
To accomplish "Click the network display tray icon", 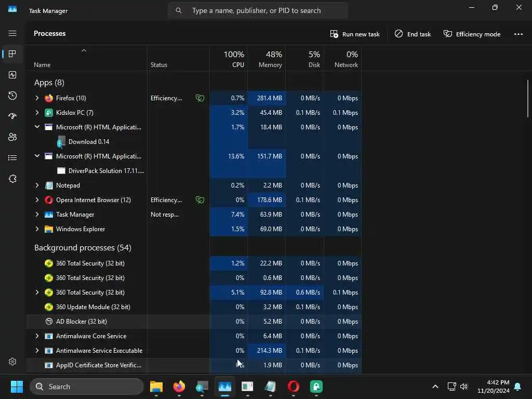I will 451,387.
